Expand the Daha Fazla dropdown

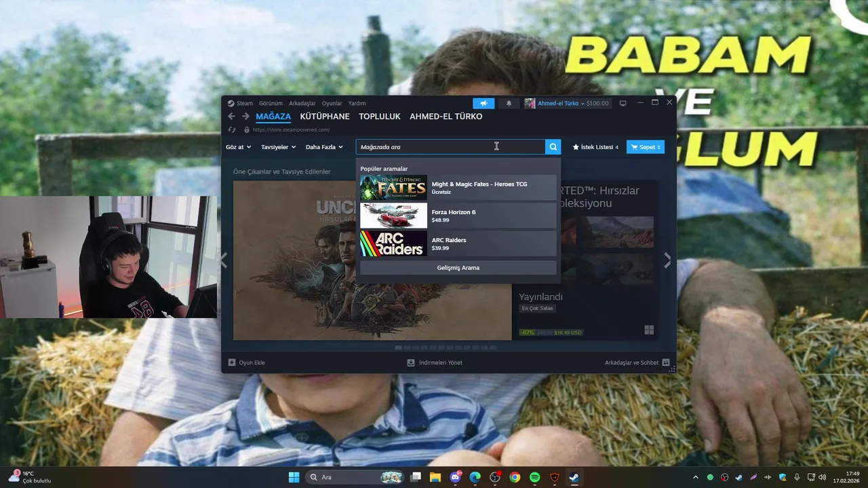[324, 147]
